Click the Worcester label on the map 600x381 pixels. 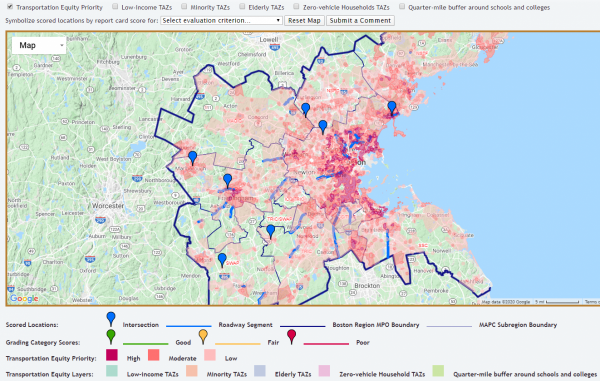point(108,206)
